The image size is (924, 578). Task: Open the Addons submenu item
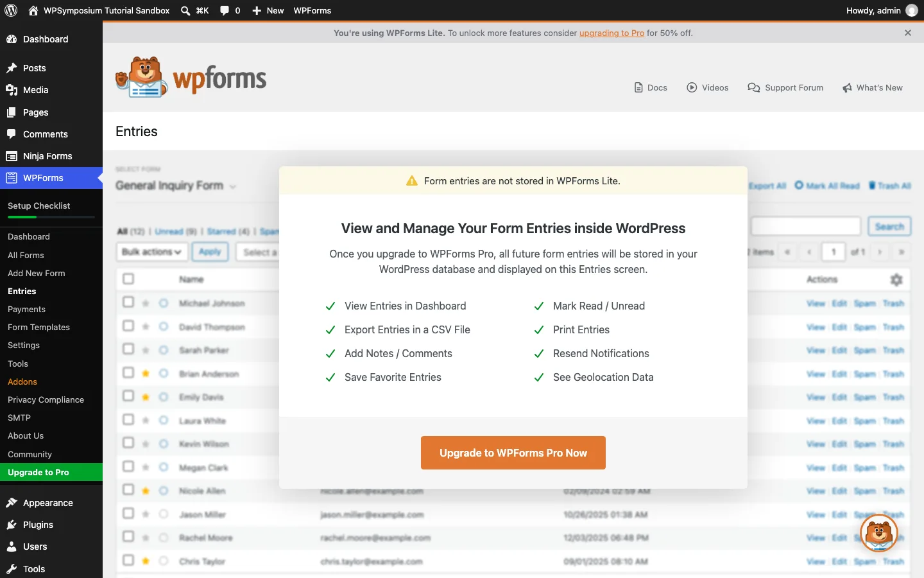[x=22, y=381]
